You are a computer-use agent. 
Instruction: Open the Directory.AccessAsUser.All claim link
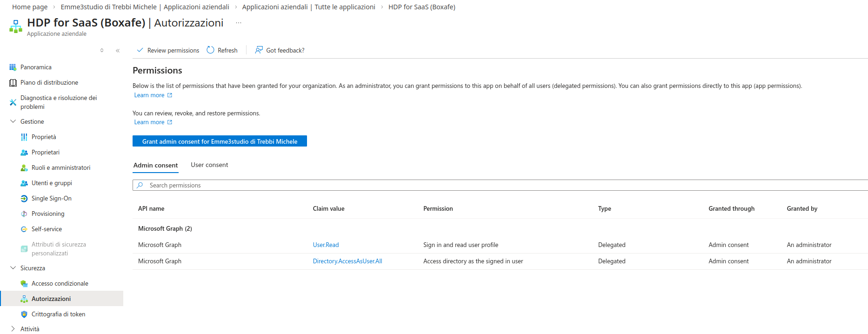click(x=347, y=261)
